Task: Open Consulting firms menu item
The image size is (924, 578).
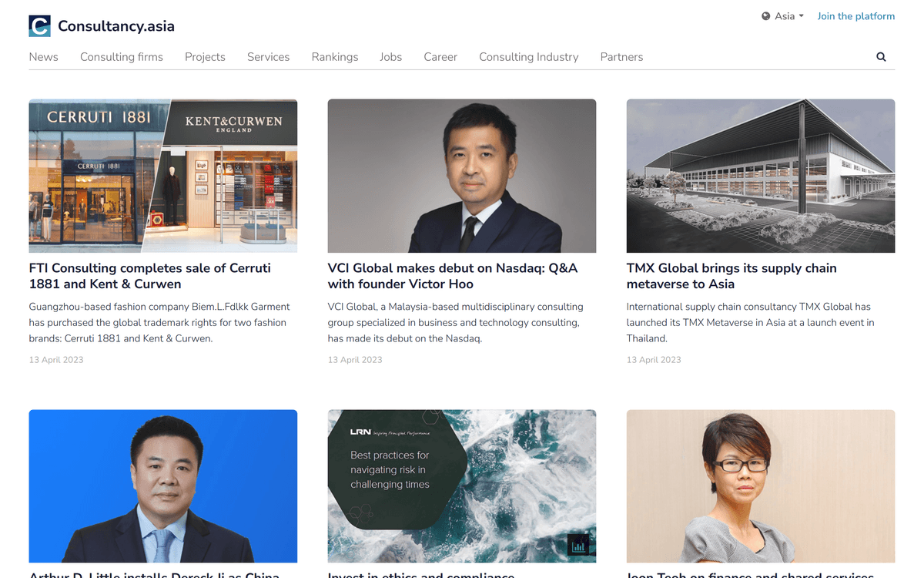Action: [122, 57]
